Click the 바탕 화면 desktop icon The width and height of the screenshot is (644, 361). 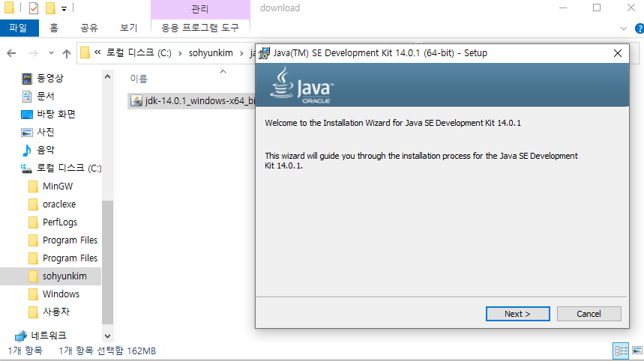pyautogui.click(x=27, y=115)
